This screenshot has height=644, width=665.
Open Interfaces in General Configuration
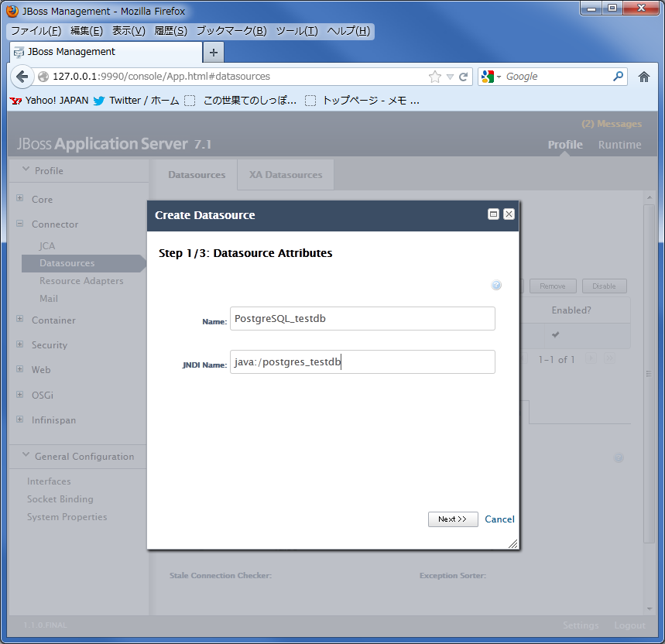click(49, 481)
